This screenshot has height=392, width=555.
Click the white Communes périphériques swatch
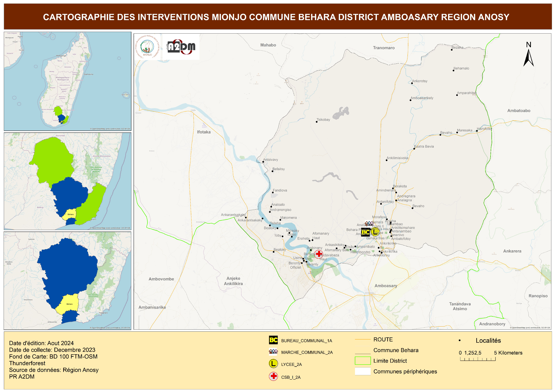point(363,371)
